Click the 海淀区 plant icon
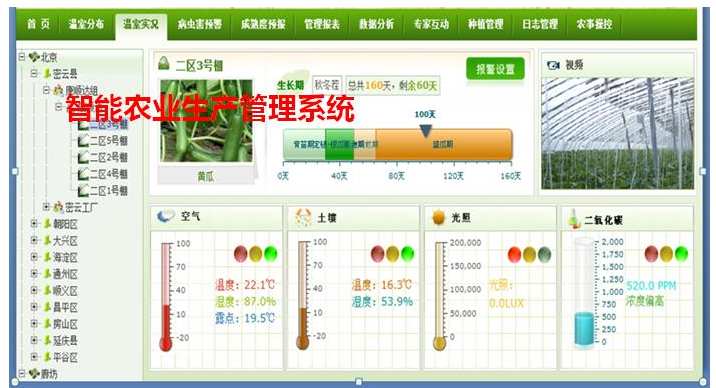Viewport: 716px width, 388px height. click(x=47, y=257)
